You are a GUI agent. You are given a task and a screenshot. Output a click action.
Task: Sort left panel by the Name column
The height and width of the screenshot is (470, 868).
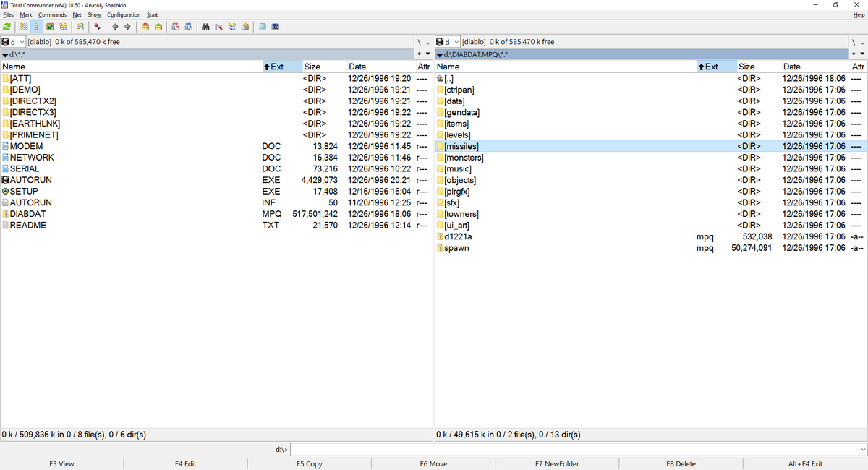click(x=130, y=67)
